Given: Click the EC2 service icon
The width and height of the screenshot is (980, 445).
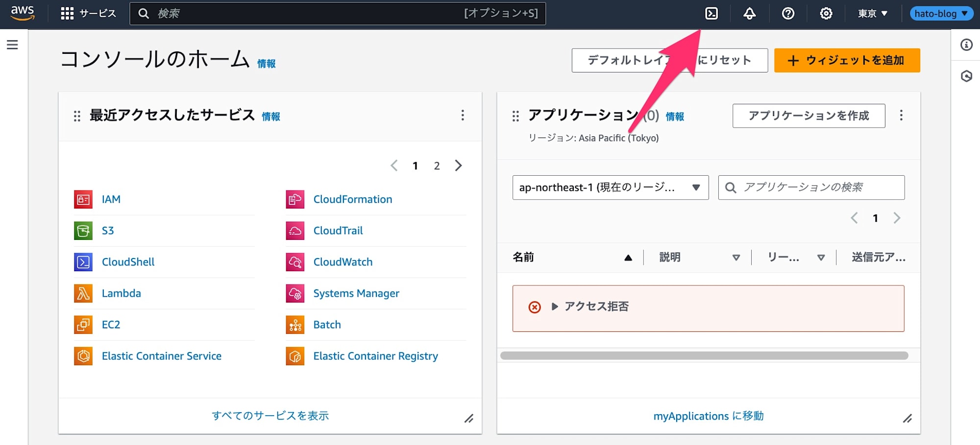Looking at the screenshot, I should [x=83, y=325].
